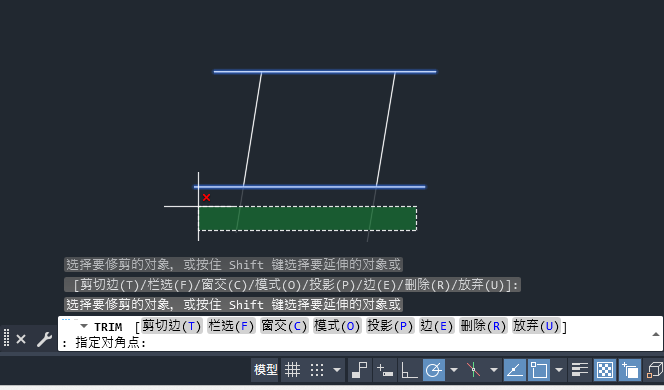Choose the 边(E) edge option

click(x=437, y=326)
